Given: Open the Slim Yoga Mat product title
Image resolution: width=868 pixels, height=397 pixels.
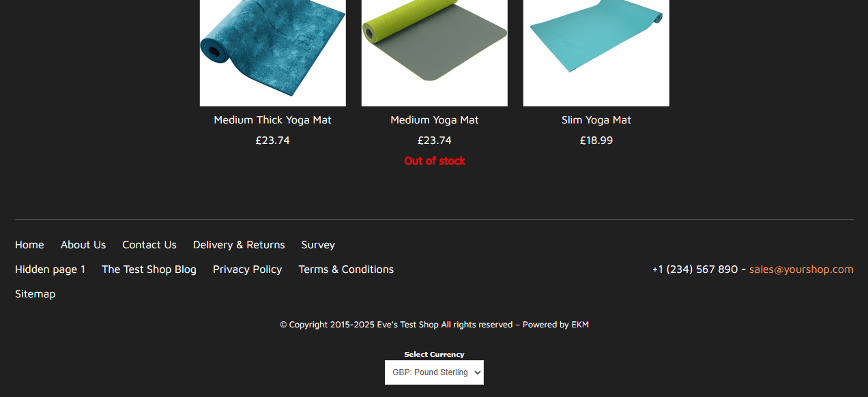Looking at the screenshot, I should coord(596,120).
